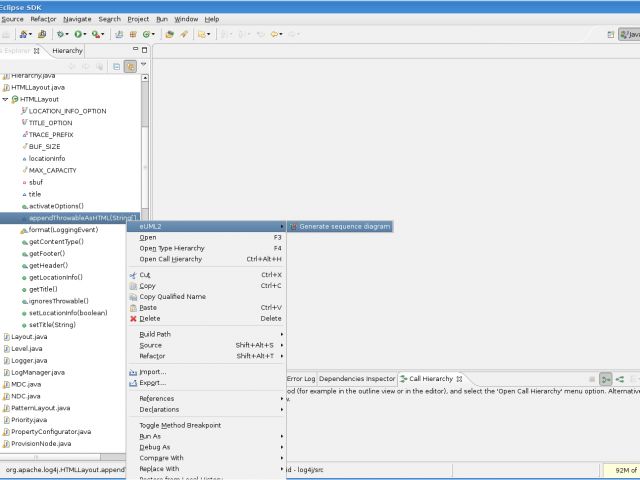The width and height of the screenshot is (640, 480).
Task: Click the red Delete icon in menu
Action: click(132, 319)
